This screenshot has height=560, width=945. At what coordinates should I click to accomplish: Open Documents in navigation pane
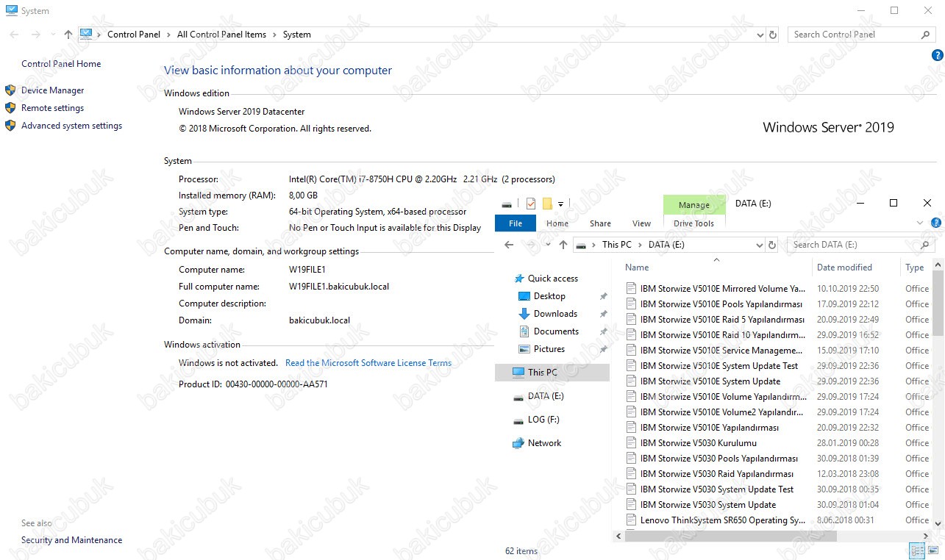556,331
